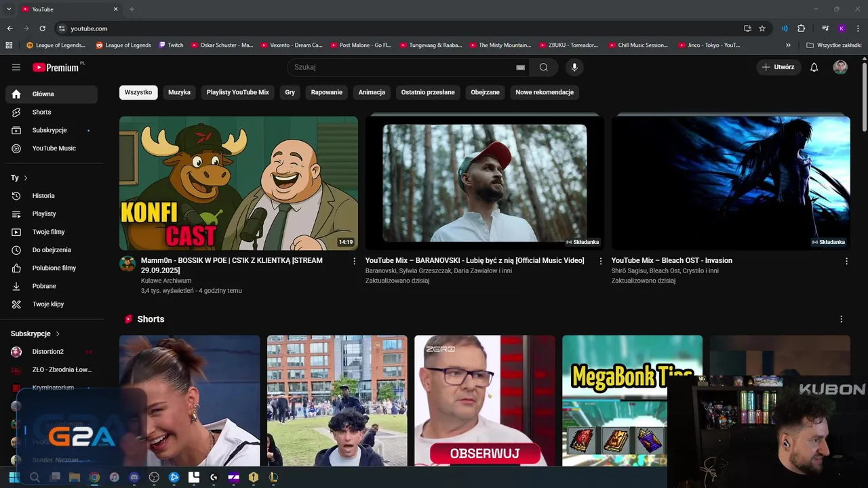
Task: Click the Kulawe Archiwum channel avatar
Action: [127, 264]
